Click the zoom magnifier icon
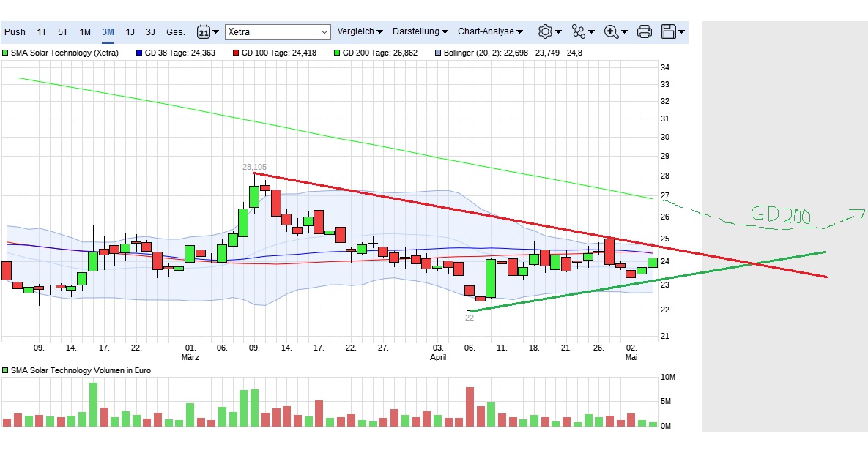 click(x=611, y=31)
